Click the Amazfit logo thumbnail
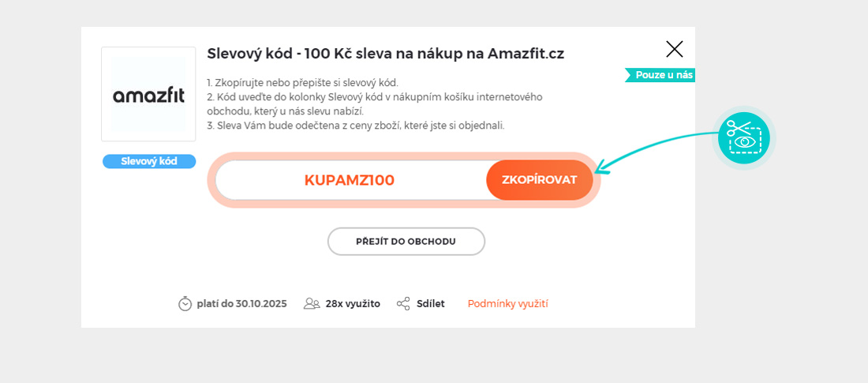 pyautogui.click(x=148, y=95)
